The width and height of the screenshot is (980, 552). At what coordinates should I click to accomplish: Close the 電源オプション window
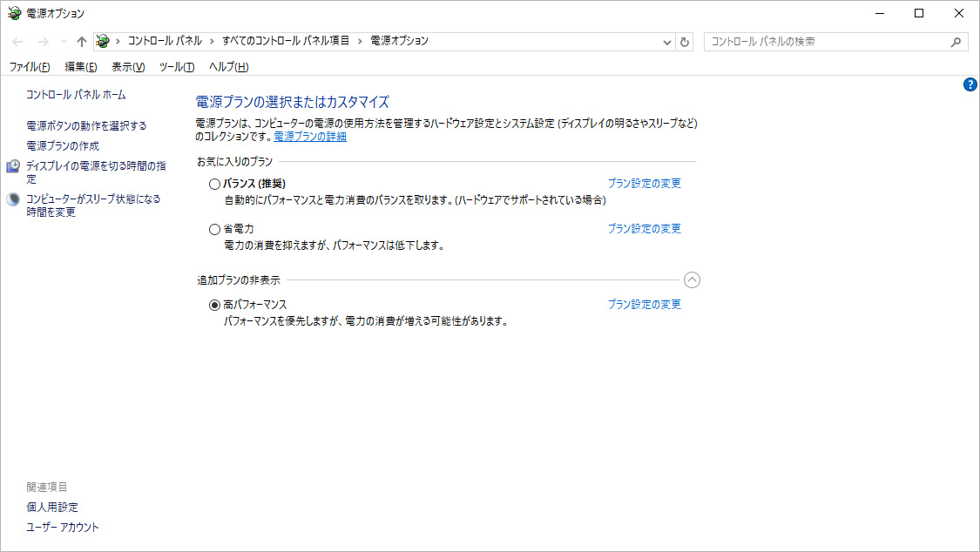point(959,13)
